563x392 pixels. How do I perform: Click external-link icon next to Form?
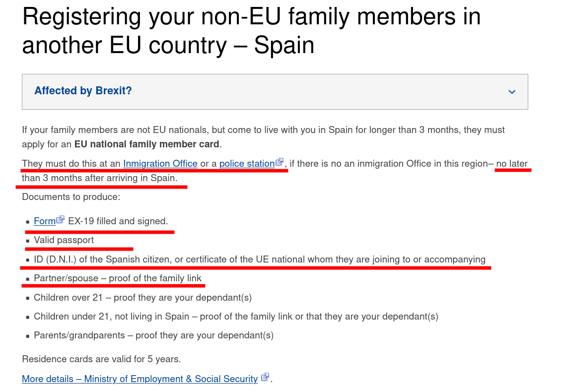pyautogui.click(x=61, y=219)
